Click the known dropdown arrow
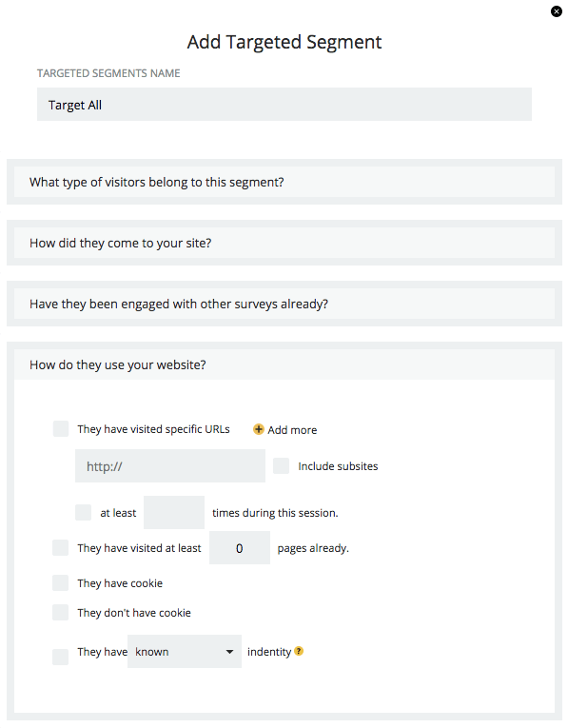This screenshot has height=728, width=568. click(x=229, y=651)
